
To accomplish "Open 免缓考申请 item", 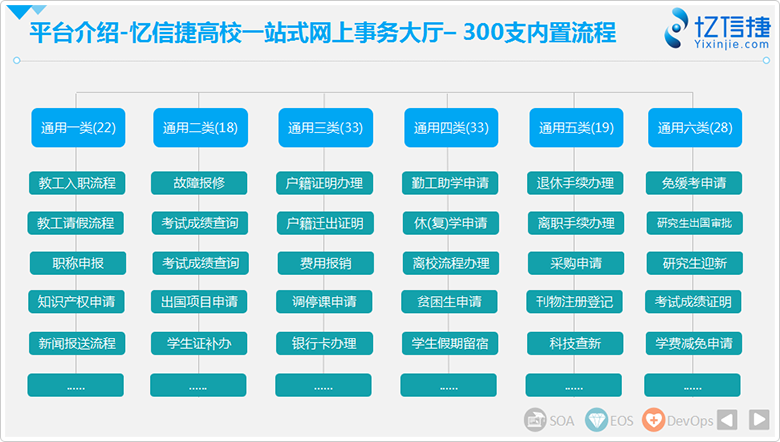I will (x=694, y=183).
